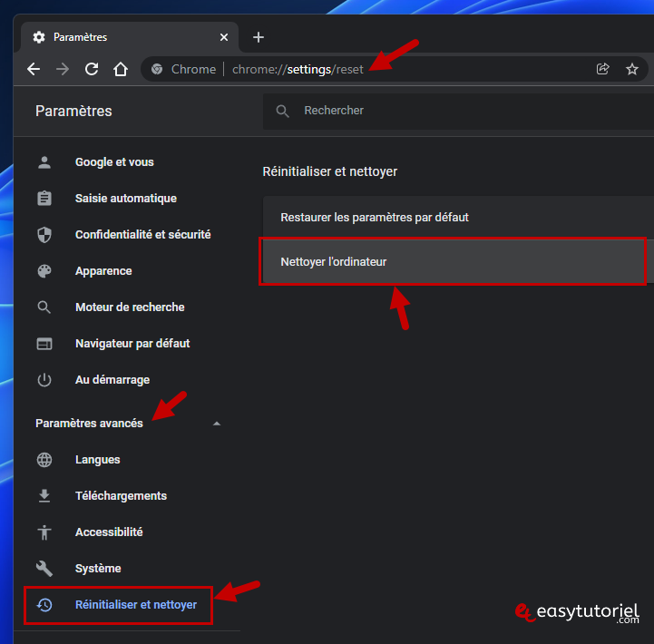Open Navigateur par défaut settings
The height and width of the screenshot is (644, 654).
132,344
